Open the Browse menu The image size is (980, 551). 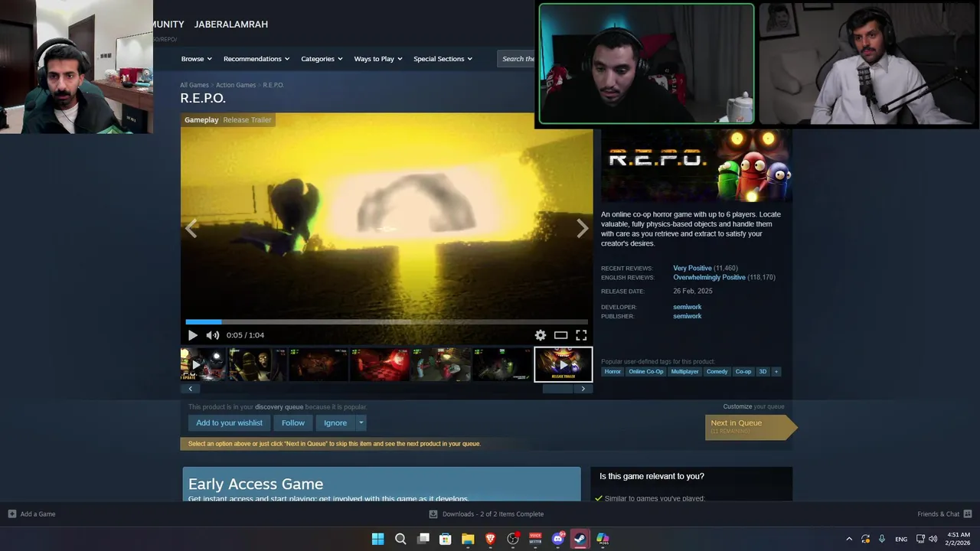[x=197, y=59]
